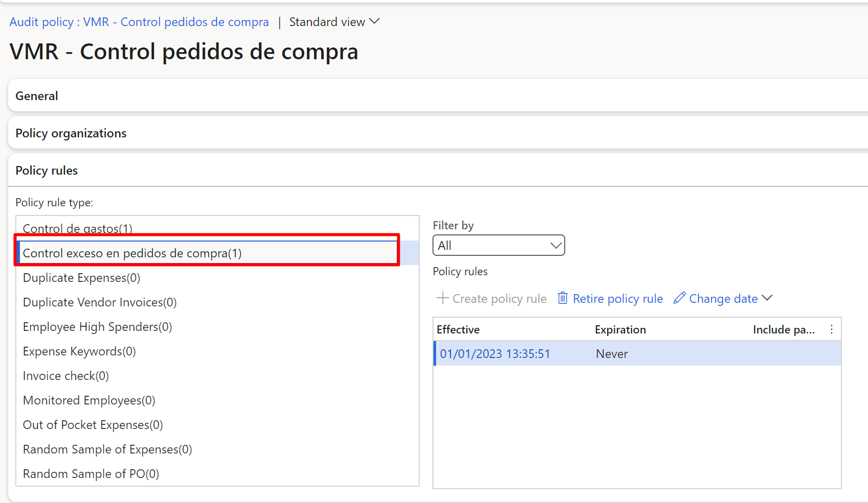Screen dimensions: 868x503
Task: Open the Standard view dropdown
Action: click(334, 22)
